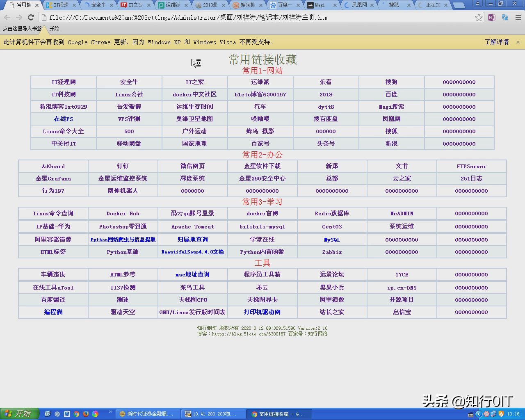This screenshot has height=420, width=525.
Task: Open the 在线PS link
Action: tap(64, 119)
